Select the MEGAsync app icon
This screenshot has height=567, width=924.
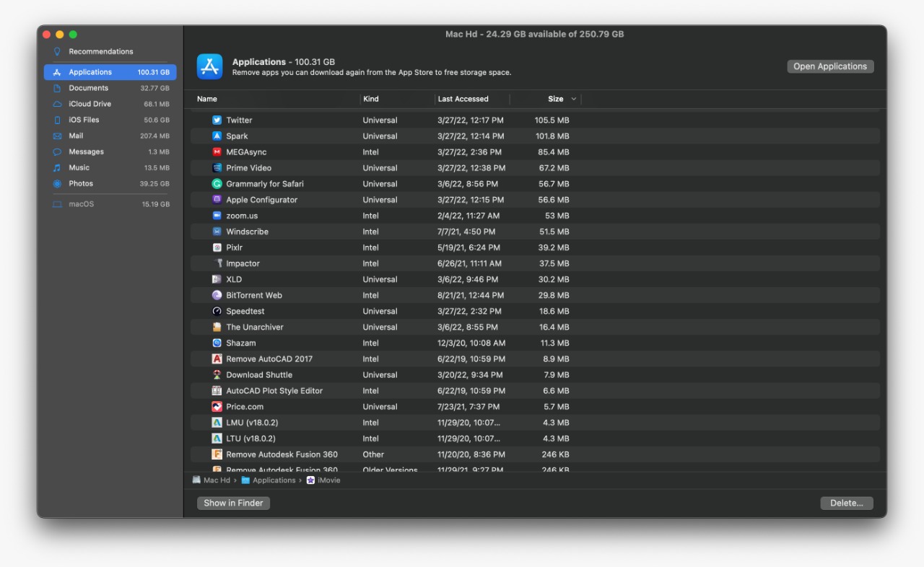tap(217, 152)
